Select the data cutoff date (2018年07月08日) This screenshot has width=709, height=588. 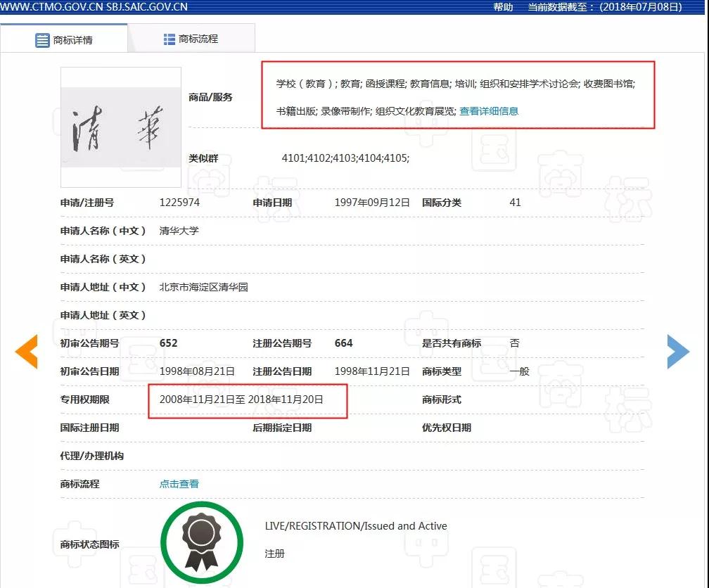pyautogui.click(x=641, y=7)
